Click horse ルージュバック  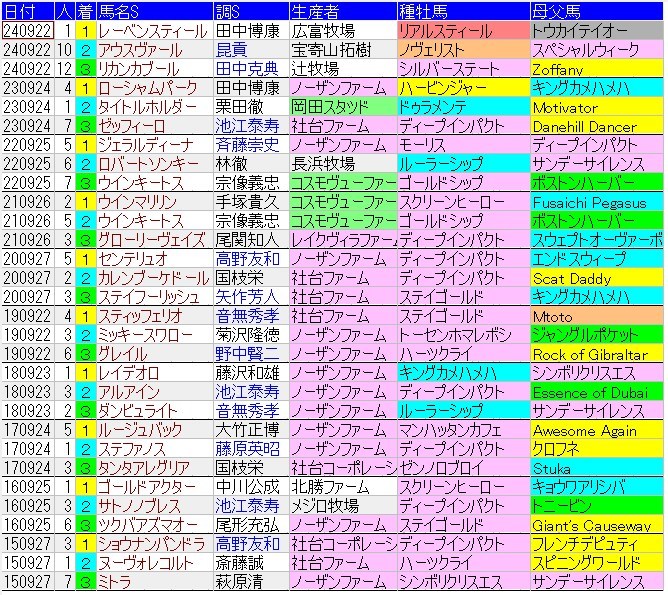(x=140, y=430)
